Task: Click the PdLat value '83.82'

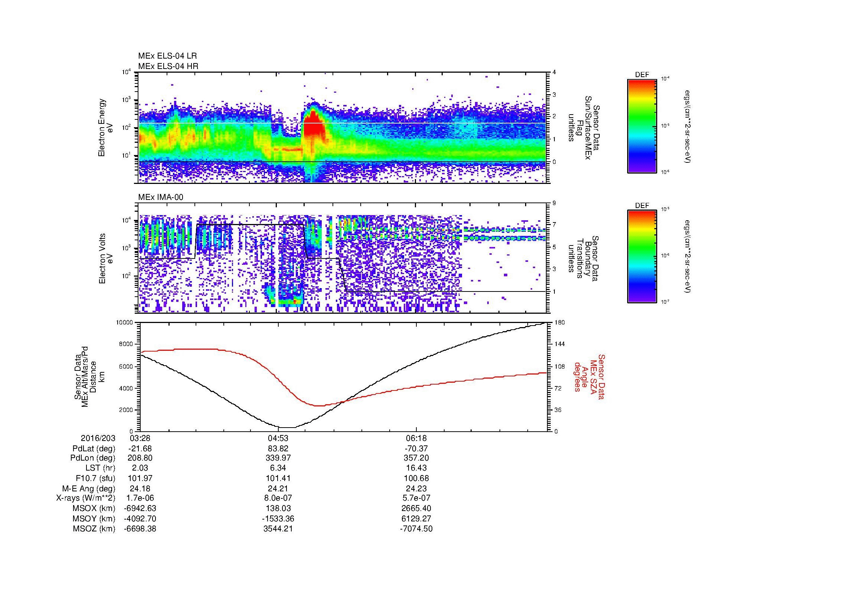Action: pos(278,449)
